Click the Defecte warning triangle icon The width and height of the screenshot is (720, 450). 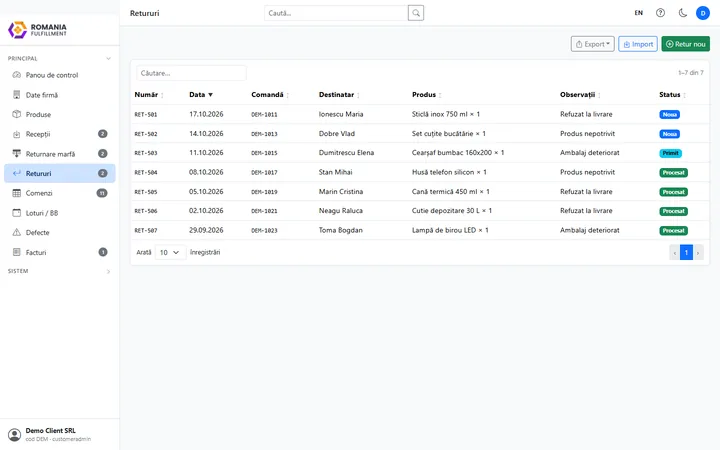(17, 232)
